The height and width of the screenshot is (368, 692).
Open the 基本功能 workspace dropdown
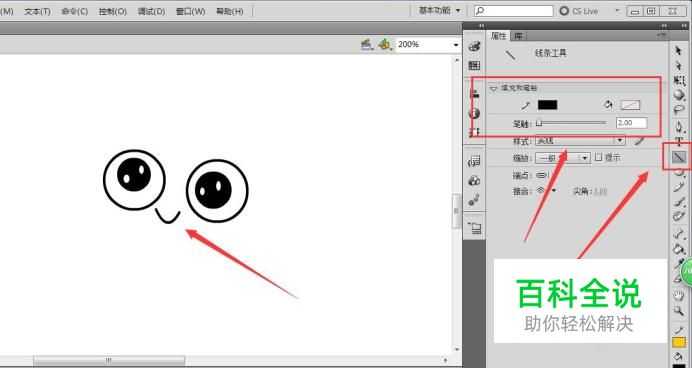tap(439, 10)
